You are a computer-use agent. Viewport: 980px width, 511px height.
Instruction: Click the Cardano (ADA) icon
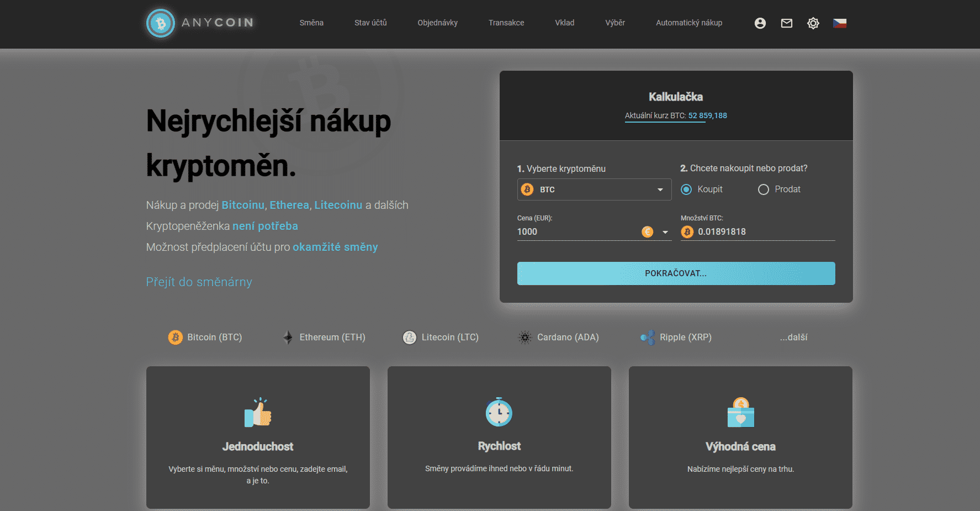tap(525, 338)
